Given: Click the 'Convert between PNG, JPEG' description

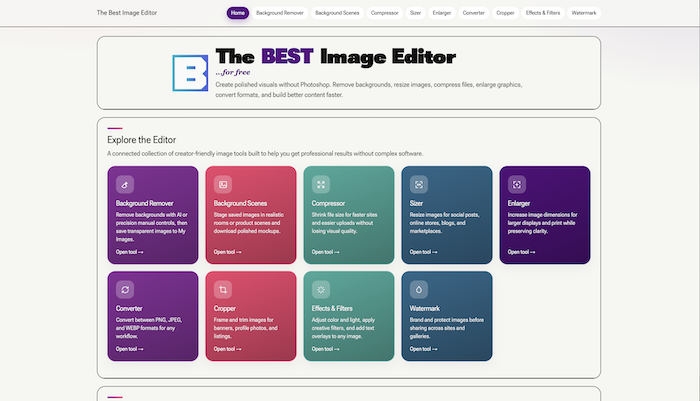Looking at the screenshot, I should [x=149, y=328].
